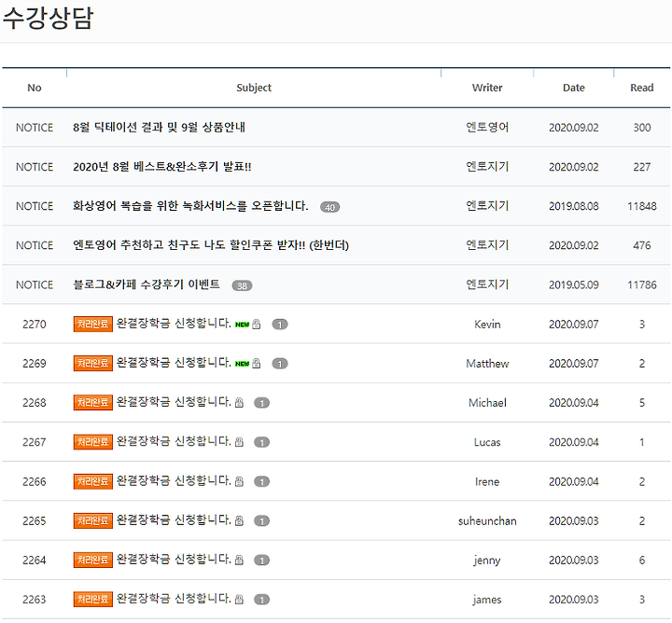Click writer name suheunchan

point(487,521)
